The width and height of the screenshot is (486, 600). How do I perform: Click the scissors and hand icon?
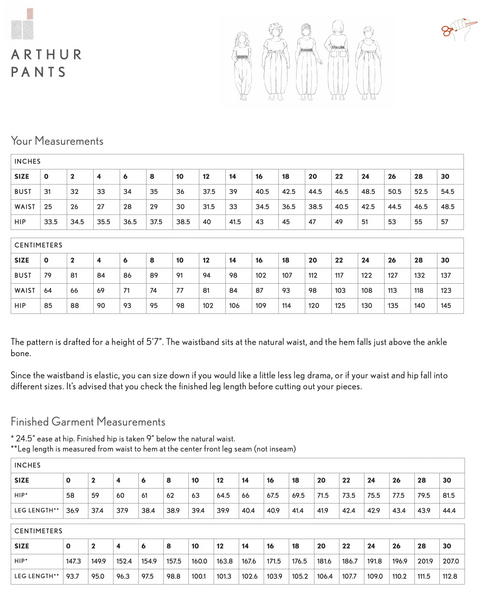click(459, 29)
